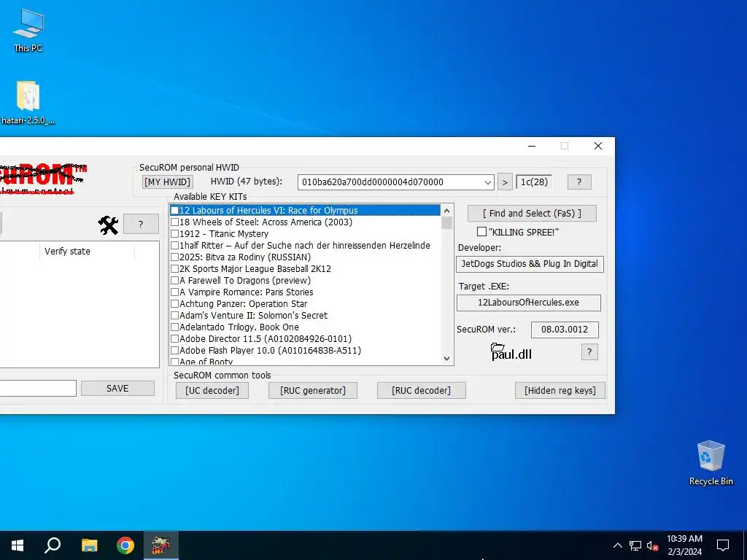Open the network status tray icon
Viewport: 747px width, 560px height.
tap(635, 545)
